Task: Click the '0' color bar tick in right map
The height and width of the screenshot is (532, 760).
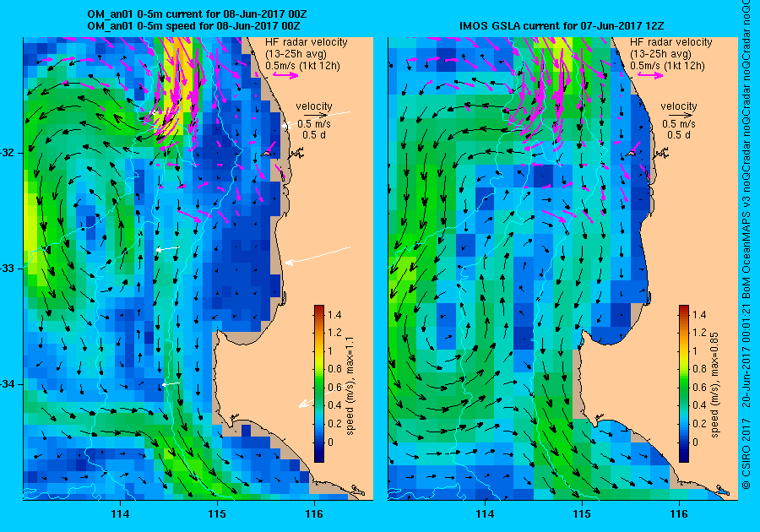Action: click(x=696, y=442)
